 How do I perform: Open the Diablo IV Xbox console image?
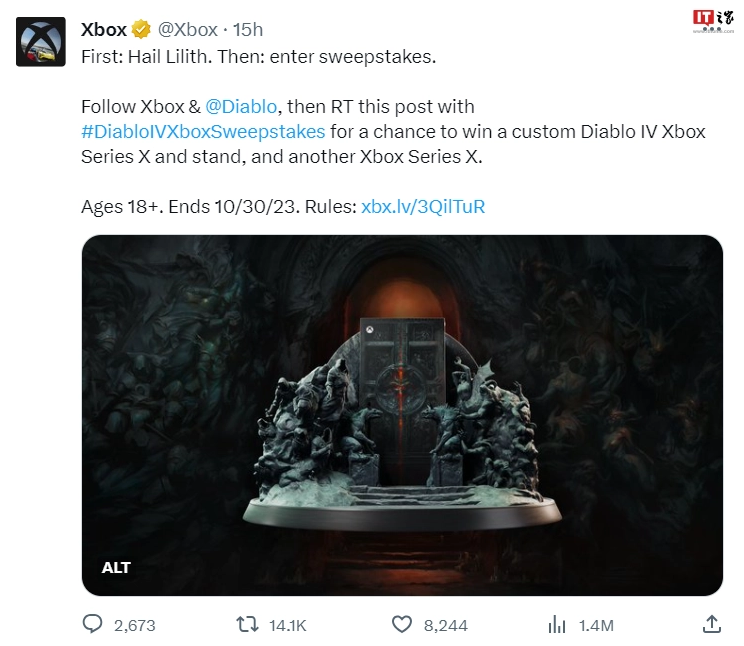click(402, 400)
